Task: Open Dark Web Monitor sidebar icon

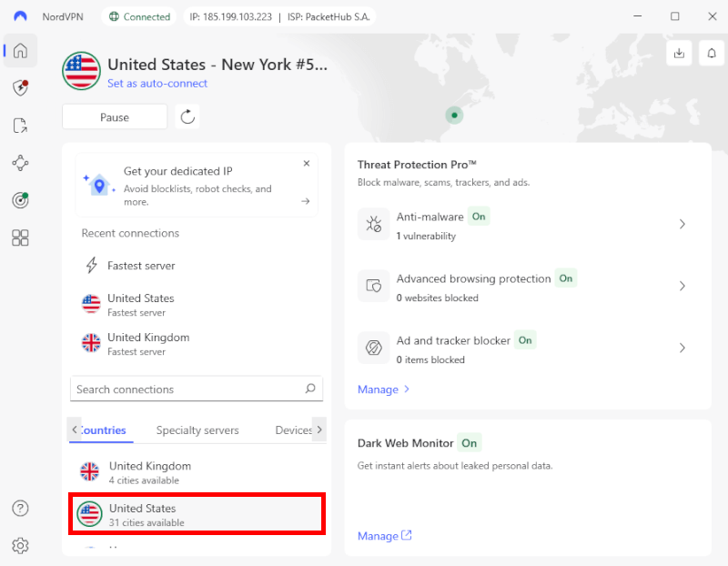Action: (20, 199)
